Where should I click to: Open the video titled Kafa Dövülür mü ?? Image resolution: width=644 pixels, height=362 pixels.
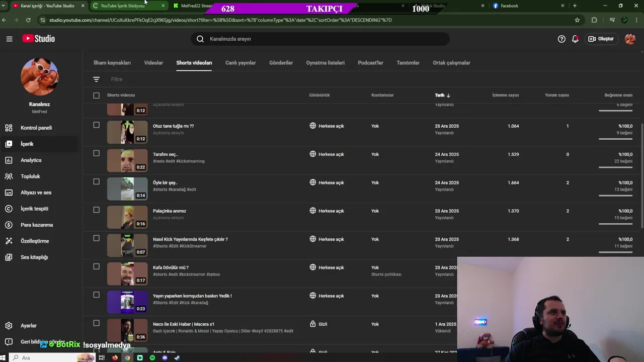[x=171, y=267]
